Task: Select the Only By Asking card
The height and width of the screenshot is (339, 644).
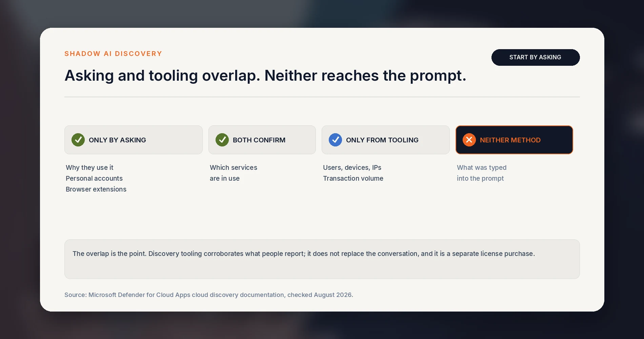Action: click(134, 140)
